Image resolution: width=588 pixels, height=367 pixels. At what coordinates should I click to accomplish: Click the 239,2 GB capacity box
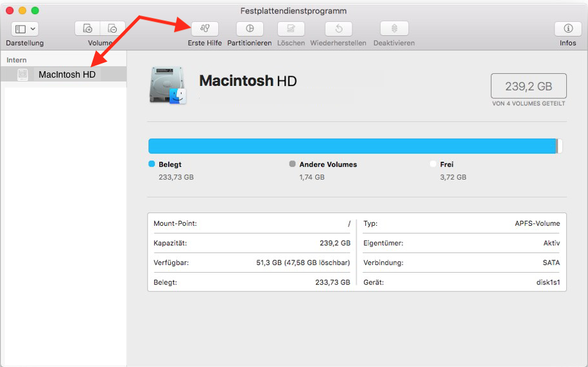click(x=528, y=85)
